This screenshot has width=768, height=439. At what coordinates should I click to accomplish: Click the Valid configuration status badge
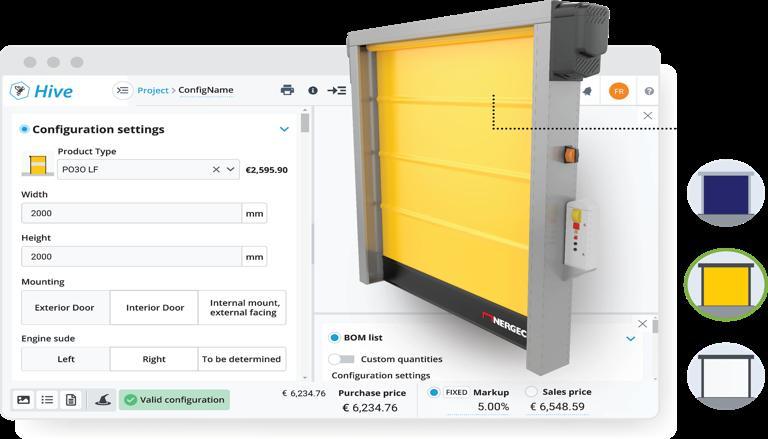(174, 400)
